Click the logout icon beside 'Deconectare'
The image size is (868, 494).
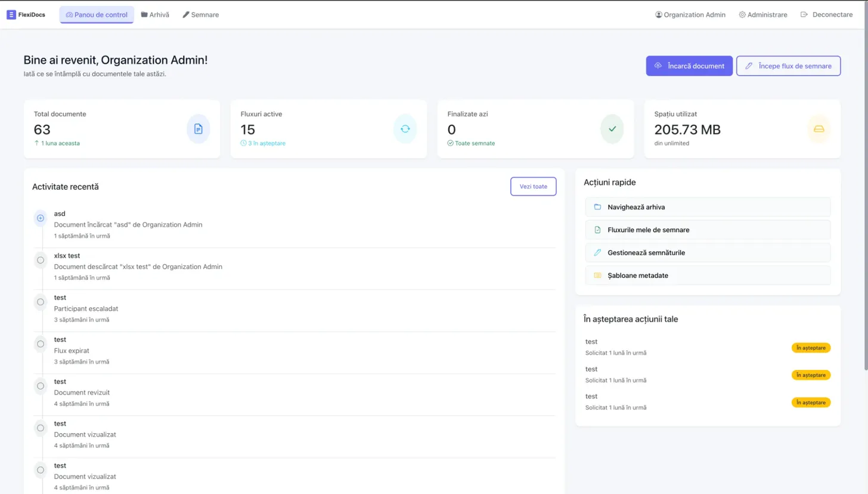pos(804,14)
